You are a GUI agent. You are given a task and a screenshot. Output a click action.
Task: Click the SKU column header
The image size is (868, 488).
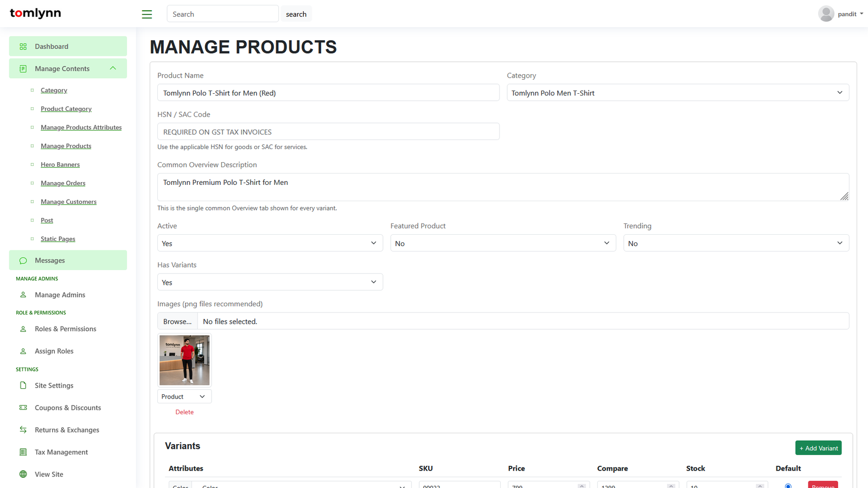(426, 468)
